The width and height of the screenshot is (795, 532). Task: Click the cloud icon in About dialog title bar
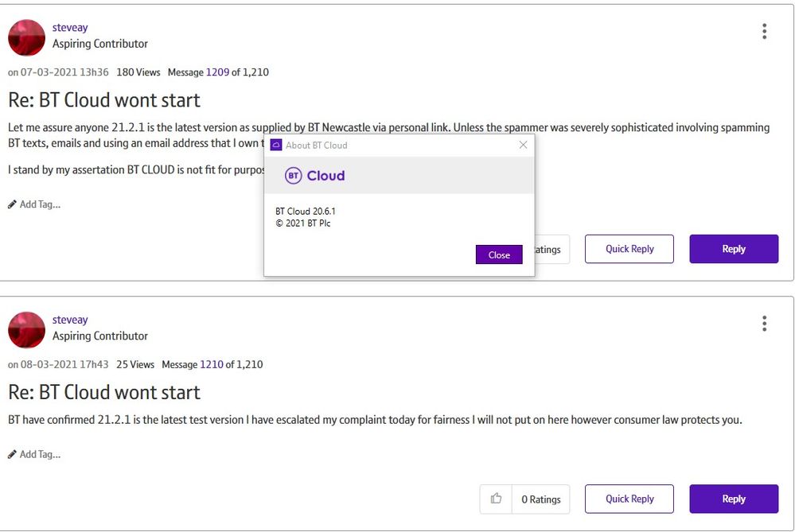[276, 146]
